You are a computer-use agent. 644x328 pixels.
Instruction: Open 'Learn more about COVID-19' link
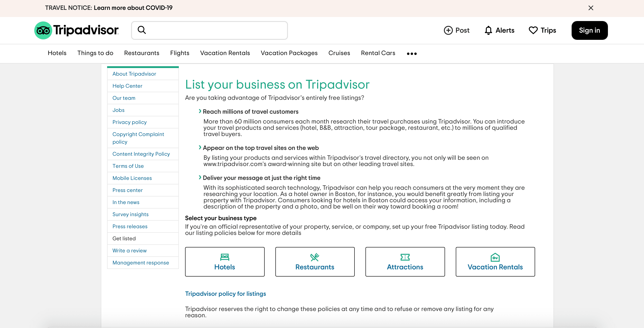[133, 8]
